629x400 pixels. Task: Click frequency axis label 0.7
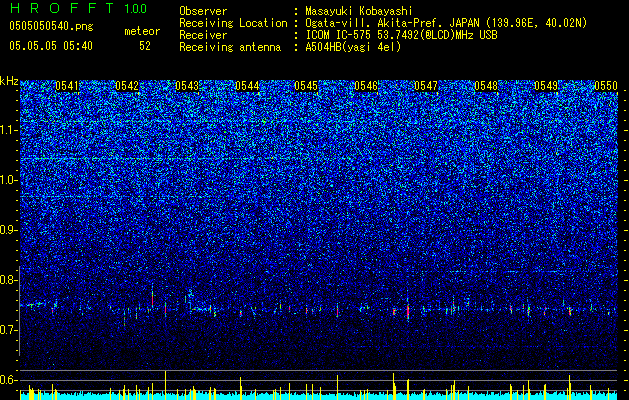coord(9,330)
